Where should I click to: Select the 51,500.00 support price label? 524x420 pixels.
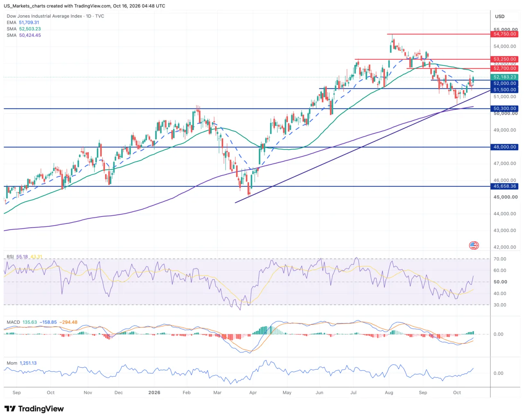(x=504, y=90)
